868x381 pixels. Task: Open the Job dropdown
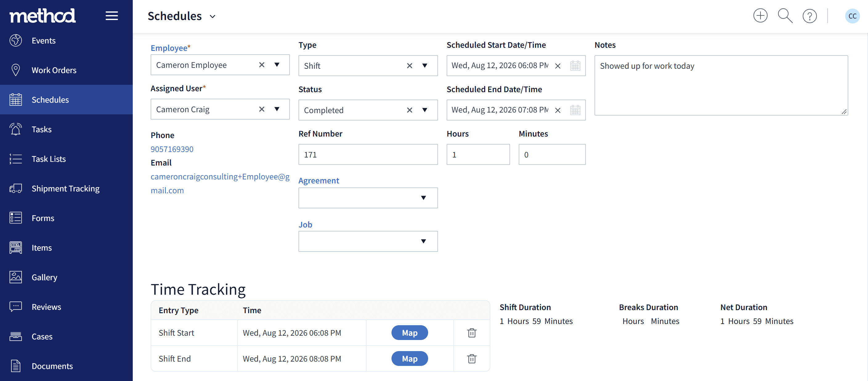coord(368,241)
